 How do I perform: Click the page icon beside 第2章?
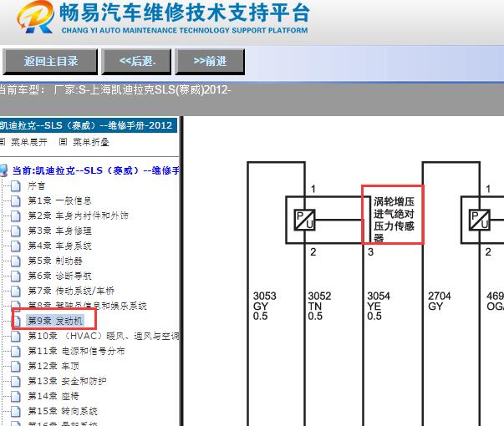(15, 216)
